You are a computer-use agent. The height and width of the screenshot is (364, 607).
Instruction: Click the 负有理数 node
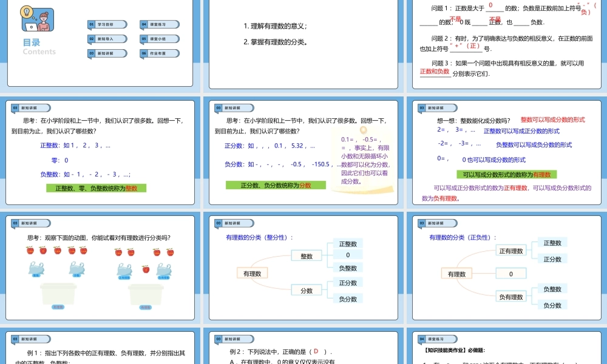tap(511, 297)
